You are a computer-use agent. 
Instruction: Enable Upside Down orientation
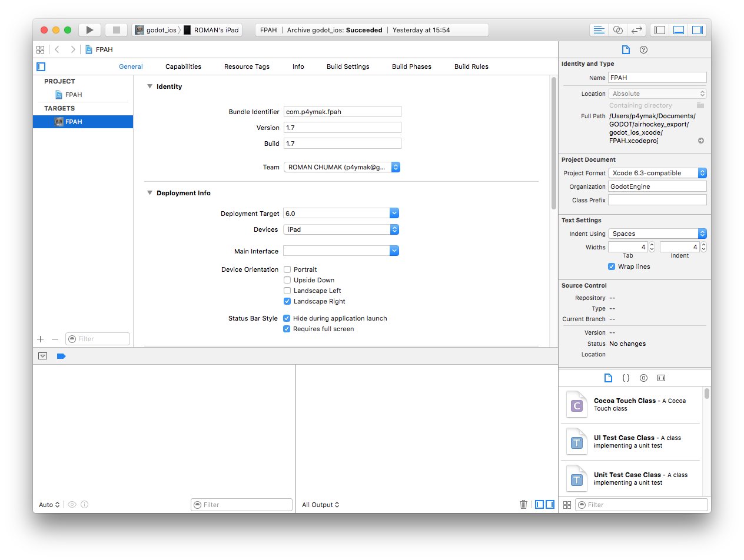[287, 280]
